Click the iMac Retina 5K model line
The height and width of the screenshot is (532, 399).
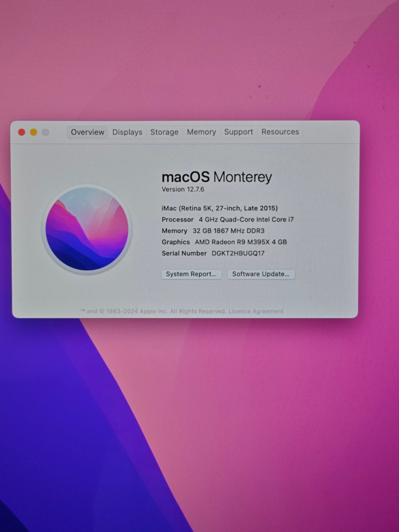pyautogui.click(x=219, y=208)
